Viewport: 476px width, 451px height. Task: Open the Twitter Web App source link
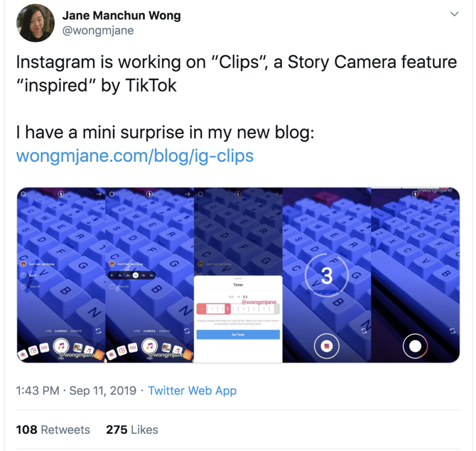pos(192,391)
